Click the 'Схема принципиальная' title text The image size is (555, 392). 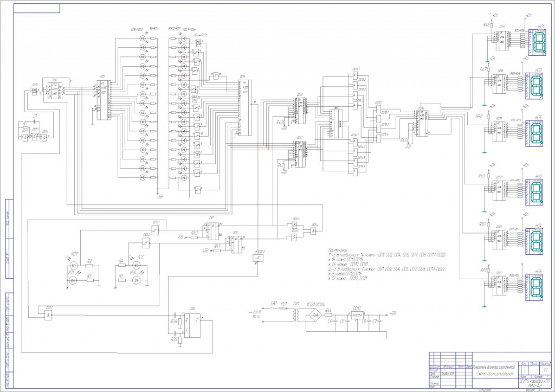tap(495, 373)
